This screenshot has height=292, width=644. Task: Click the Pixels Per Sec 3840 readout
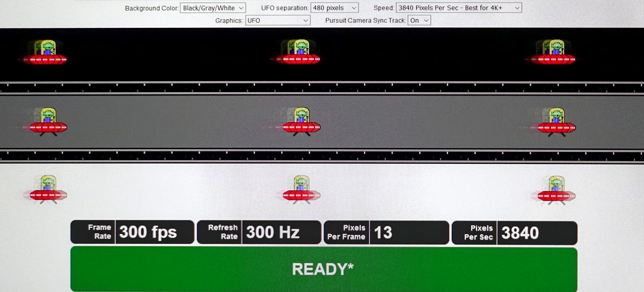pos(514,233)
